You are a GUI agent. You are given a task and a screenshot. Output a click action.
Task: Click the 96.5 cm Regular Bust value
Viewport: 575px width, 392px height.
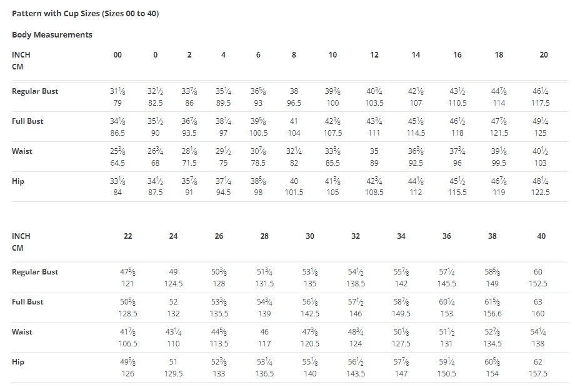[x=294, y=103]
